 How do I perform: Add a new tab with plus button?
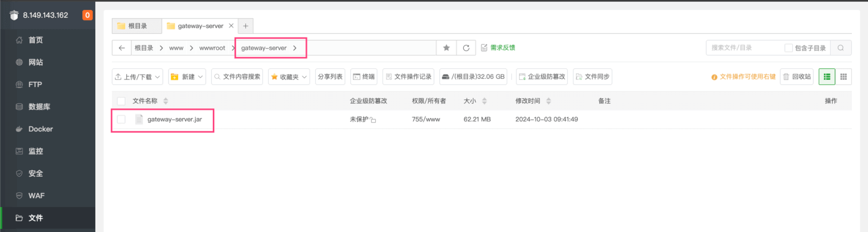[x=245, y=26]
